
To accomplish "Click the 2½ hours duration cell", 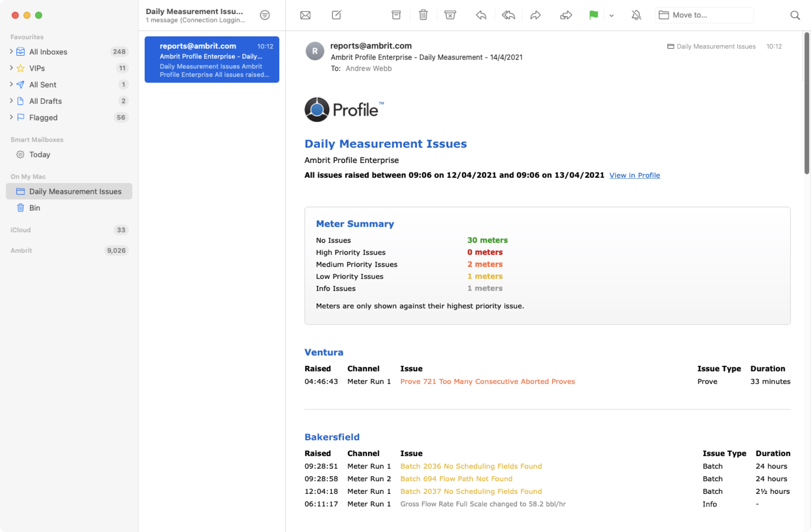I will (773, 491).
